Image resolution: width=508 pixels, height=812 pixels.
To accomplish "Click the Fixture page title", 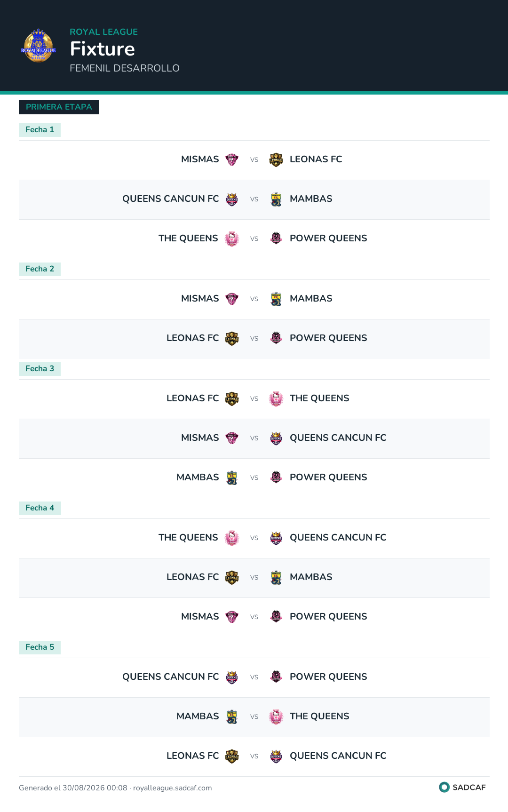I will coord(103,49).
